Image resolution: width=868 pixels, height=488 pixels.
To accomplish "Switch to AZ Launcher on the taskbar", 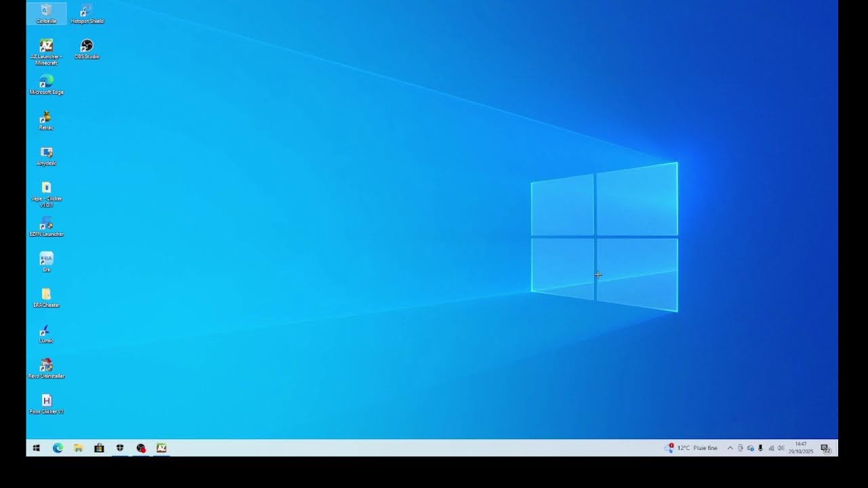I will 161,448.
